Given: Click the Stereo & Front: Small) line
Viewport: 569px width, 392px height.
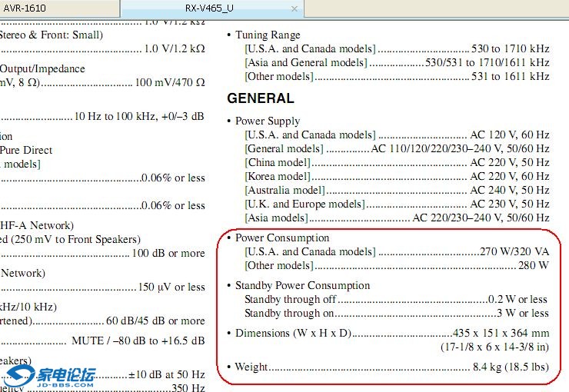Looking at the screenshot, I should (52, 35).
